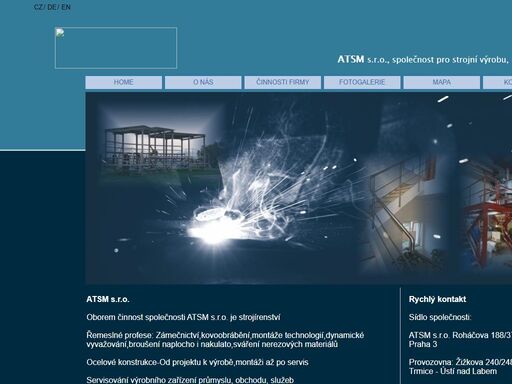Click the Provozovna Žižkova address text
Screen dimensions: 512x384
460,367
